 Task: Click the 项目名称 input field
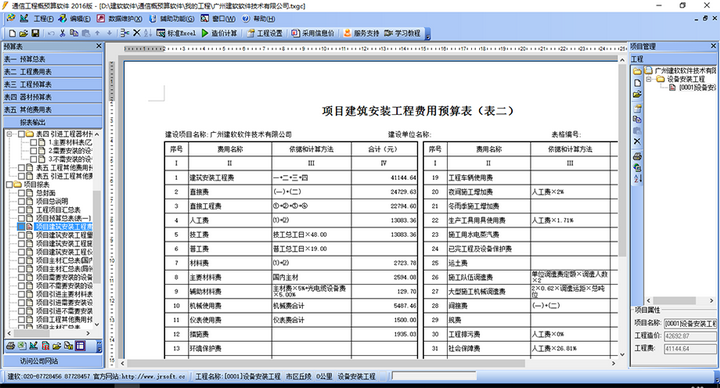690,324
